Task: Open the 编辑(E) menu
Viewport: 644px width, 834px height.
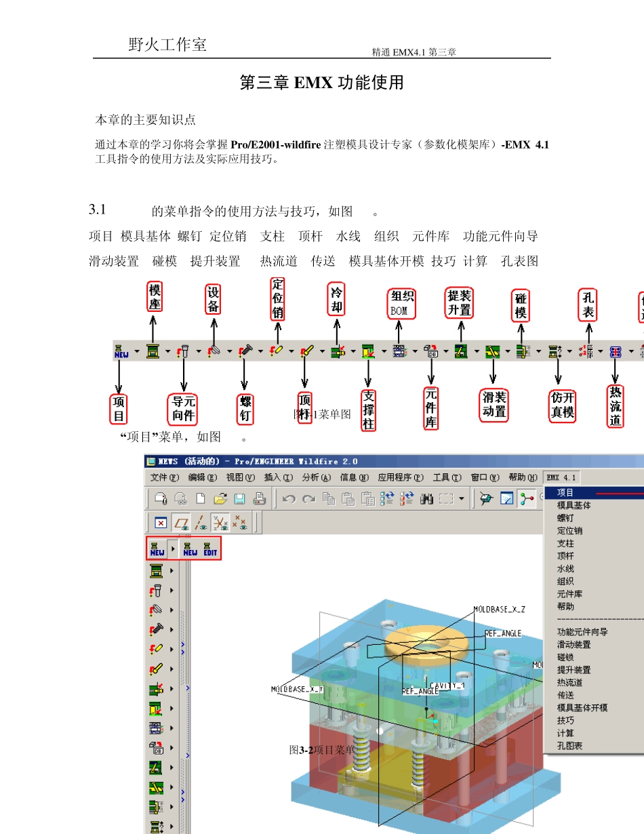Action: point(203,477)
